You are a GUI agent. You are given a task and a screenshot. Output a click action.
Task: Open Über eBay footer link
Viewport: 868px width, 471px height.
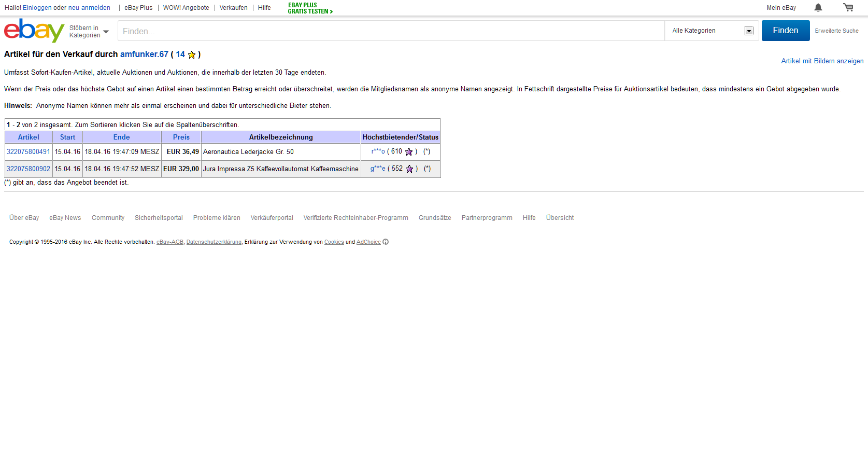[24, 218]
